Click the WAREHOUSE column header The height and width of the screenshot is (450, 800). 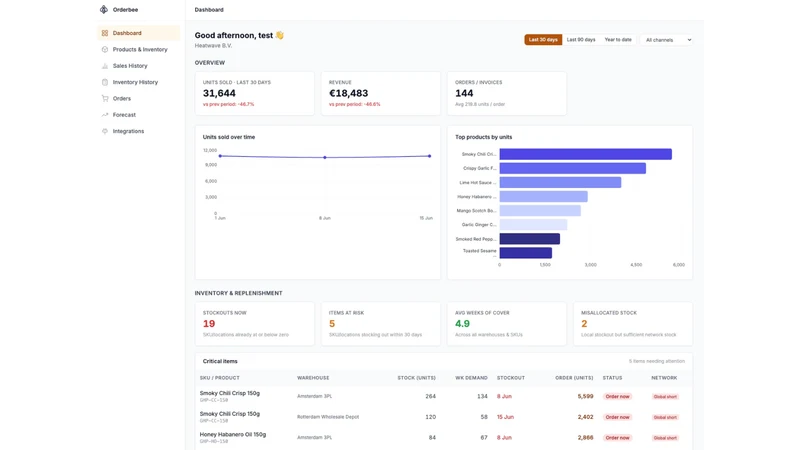313,378
